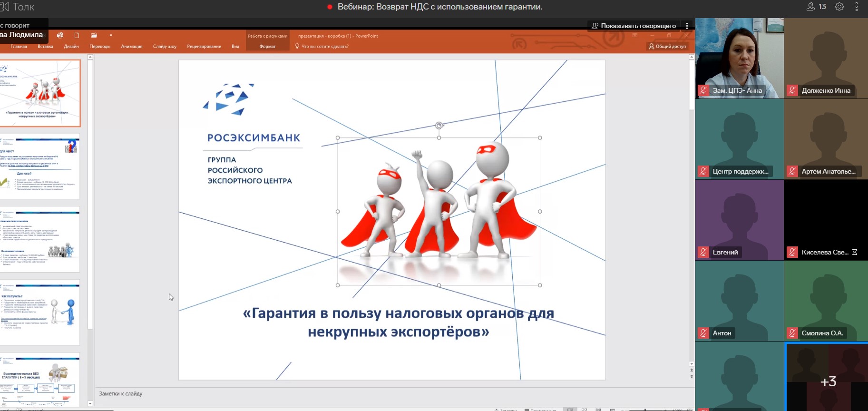Select the second slide thumbnail with question mark
This screenshot has height=411, width=868.
click(x=40, y=166)
